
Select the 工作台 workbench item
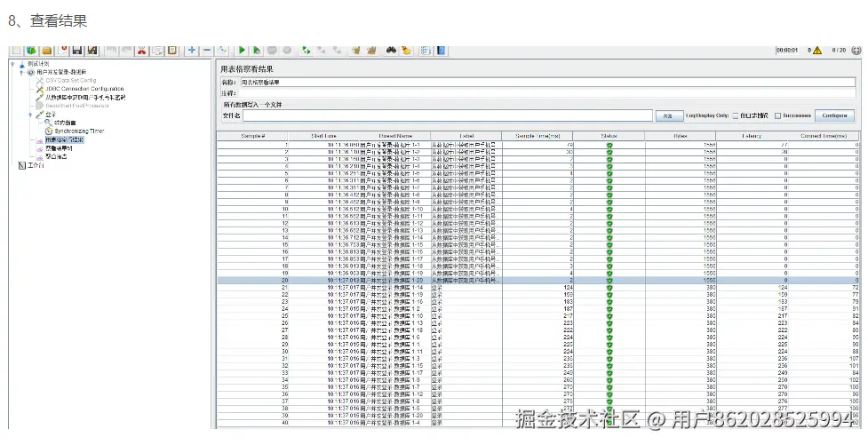coord(36,165)
